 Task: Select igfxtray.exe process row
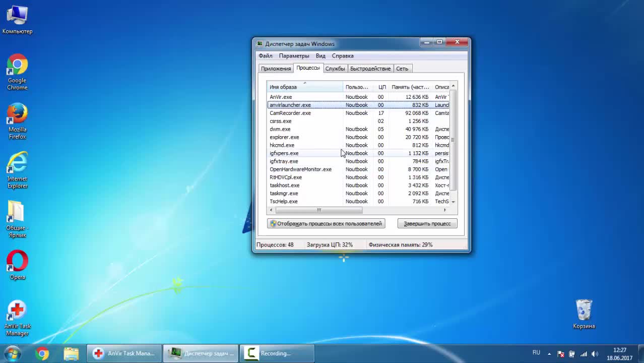358,161
